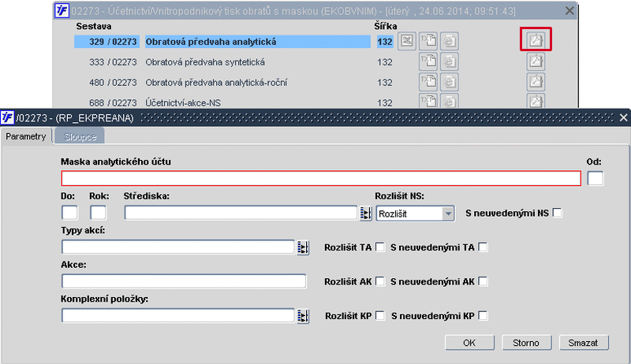Close the EKOBVNIM report window

569,11
